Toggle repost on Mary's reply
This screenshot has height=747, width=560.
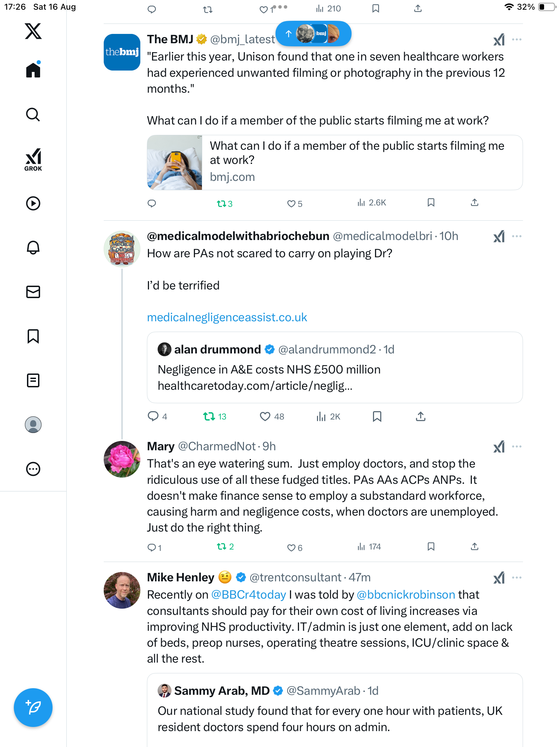[222, 547]
